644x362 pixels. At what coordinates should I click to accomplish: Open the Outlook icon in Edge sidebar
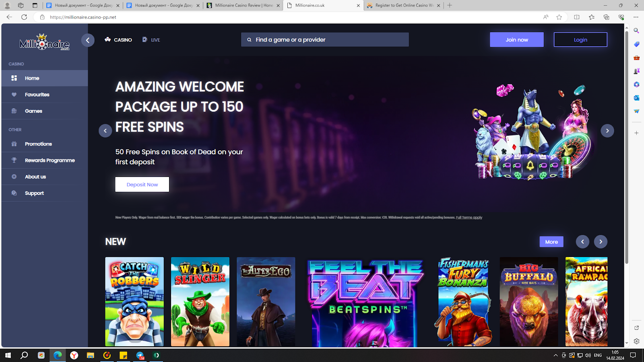636,98
